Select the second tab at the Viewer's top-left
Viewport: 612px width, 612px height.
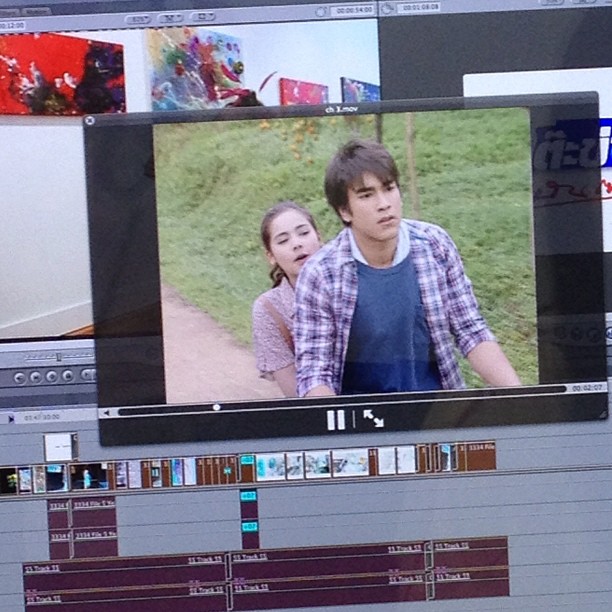tap(36, 12)
